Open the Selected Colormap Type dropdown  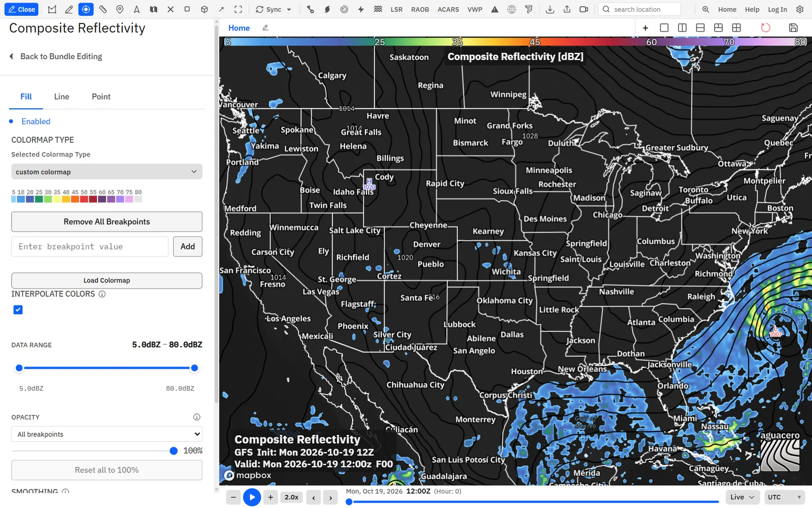click(107, 172)
